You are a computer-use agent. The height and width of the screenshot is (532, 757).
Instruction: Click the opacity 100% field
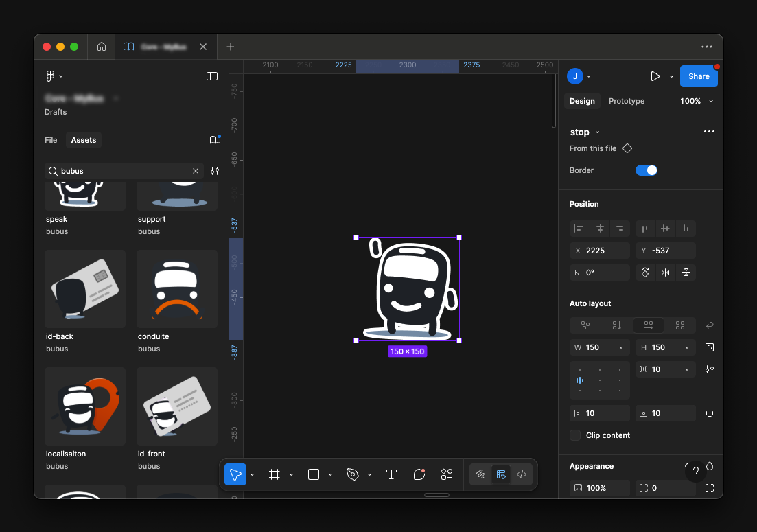click(x=600, y=488)
